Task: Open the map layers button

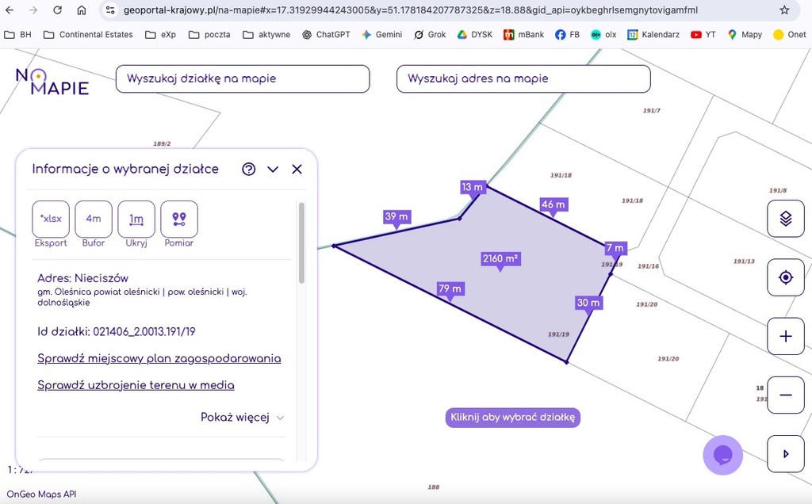Action: (x=786, y=219)
